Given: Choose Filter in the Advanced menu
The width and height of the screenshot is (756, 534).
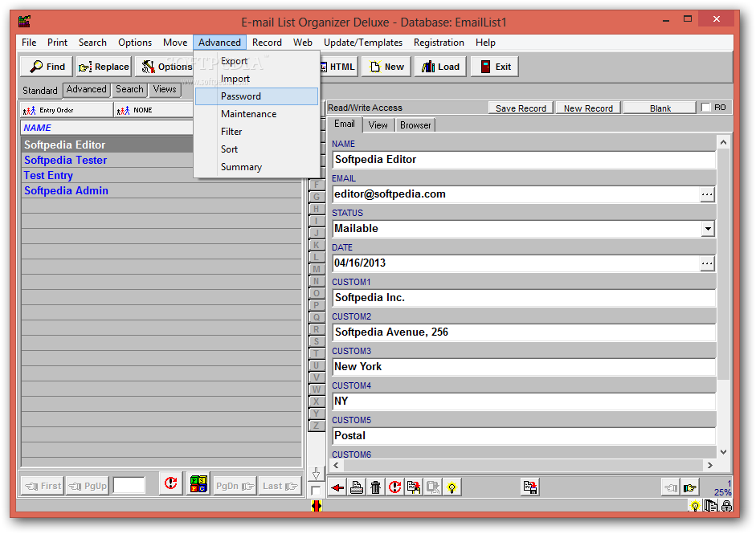Looking at the screenshot, I should click(x=256, y=132).
